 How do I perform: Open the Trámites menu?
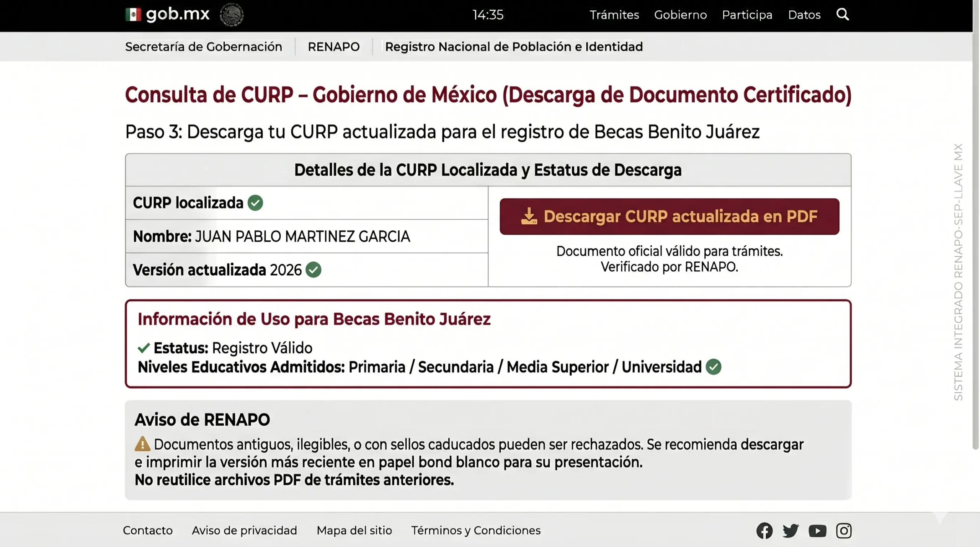[614, 15]
